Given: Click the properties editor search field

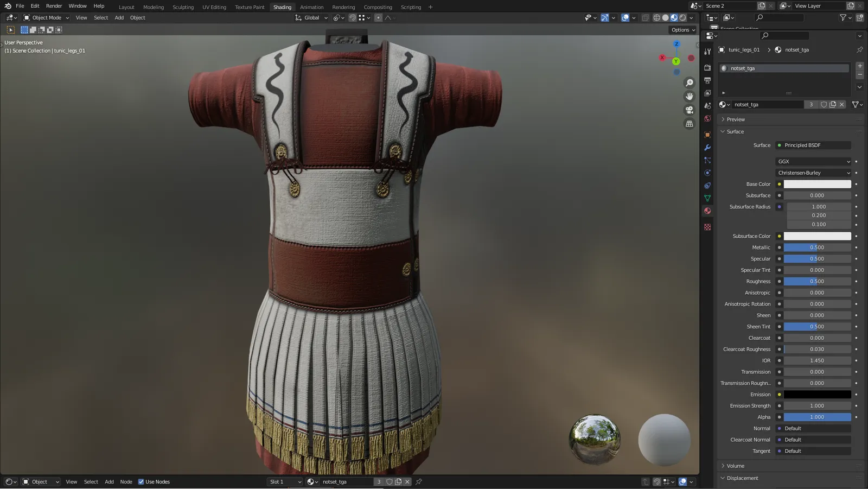Looking at the screenshot, I should (x=784, y=35).
